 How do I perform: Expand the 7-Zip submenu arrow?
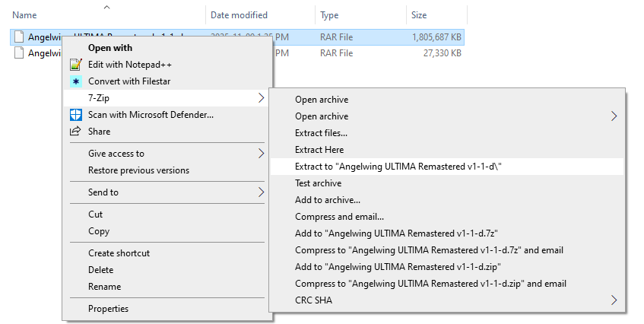261,98
